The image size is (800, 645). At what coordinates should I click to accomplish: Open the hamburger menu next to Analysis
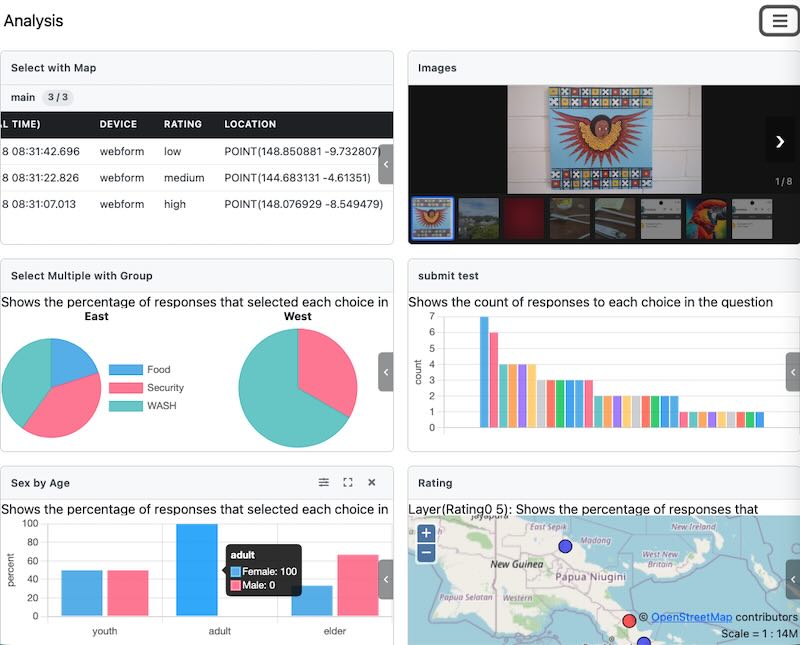(779, 21)
